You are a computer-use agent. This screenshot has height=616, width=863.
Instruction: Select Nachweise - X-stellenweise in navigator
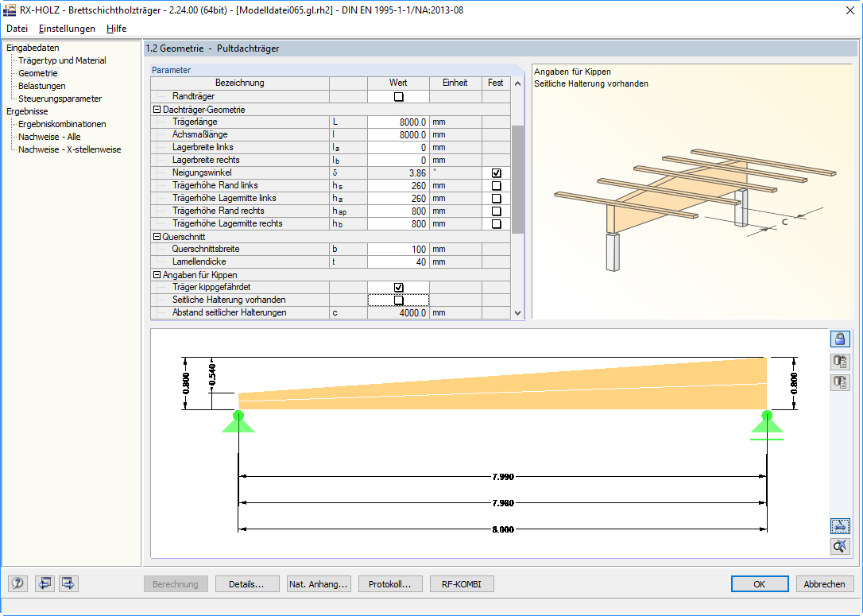tap(70, 149)
